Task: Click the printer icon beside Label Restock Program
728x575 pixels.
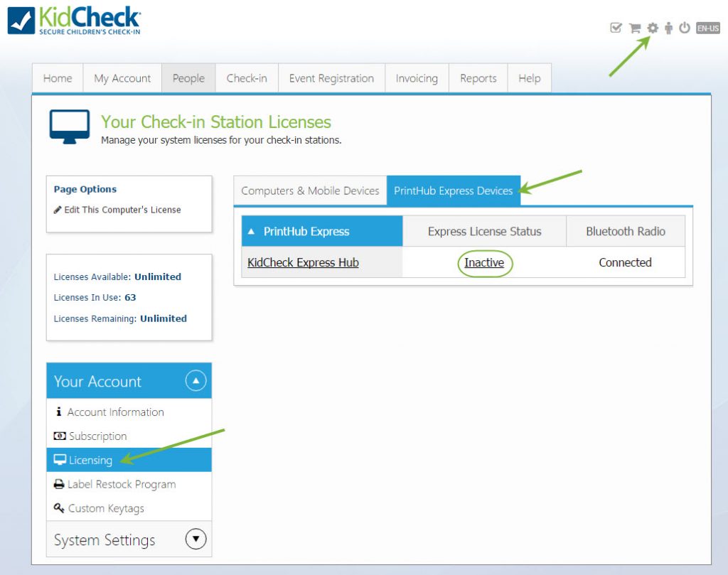Action: (60, 484)
